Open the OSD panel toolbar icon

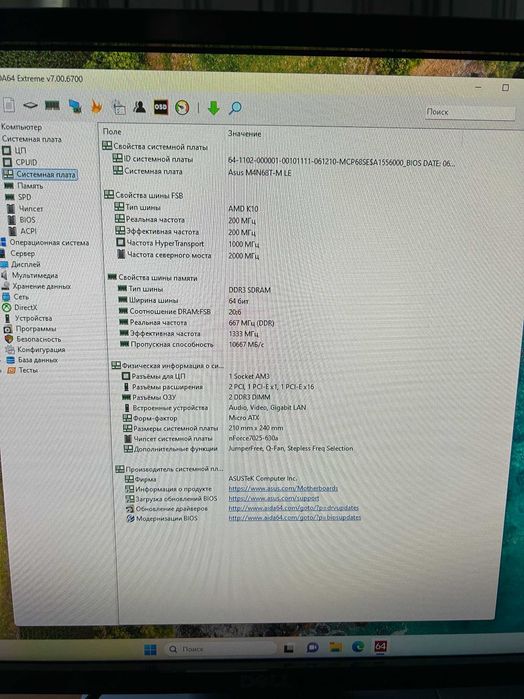[x=161, y=107]
